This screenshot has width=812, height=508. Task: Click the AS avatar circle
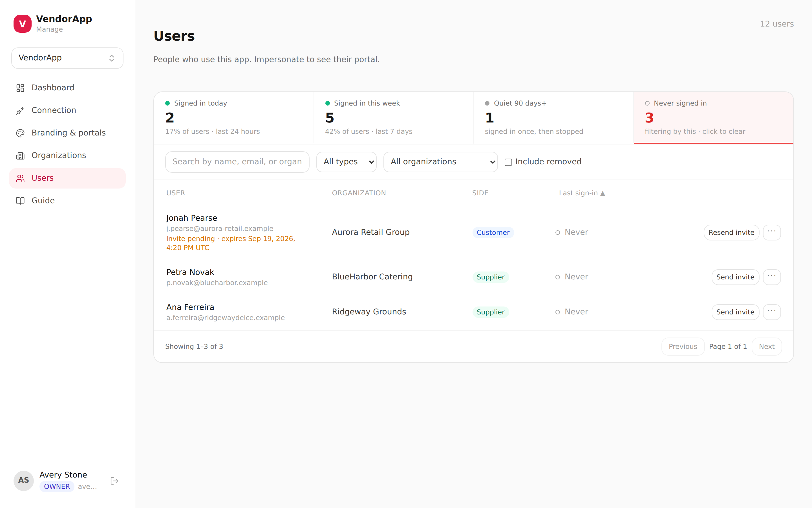click(x=23, y=480)
